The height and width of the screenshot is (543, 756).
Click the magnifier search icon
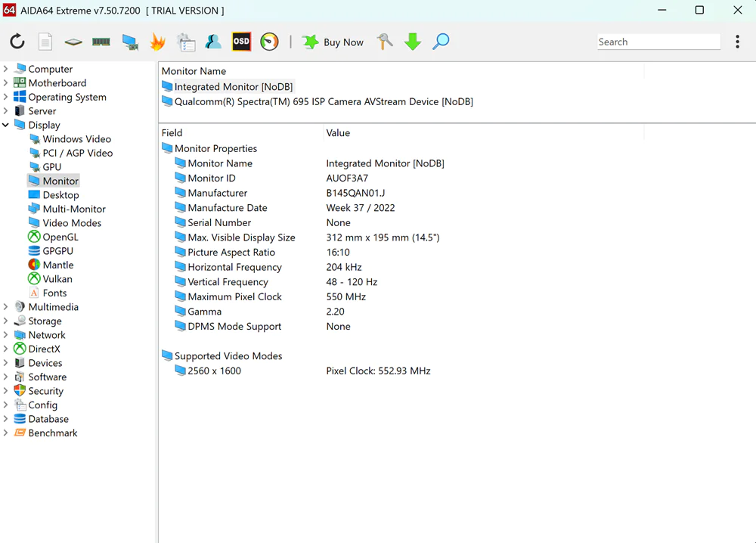coord(441,42)
